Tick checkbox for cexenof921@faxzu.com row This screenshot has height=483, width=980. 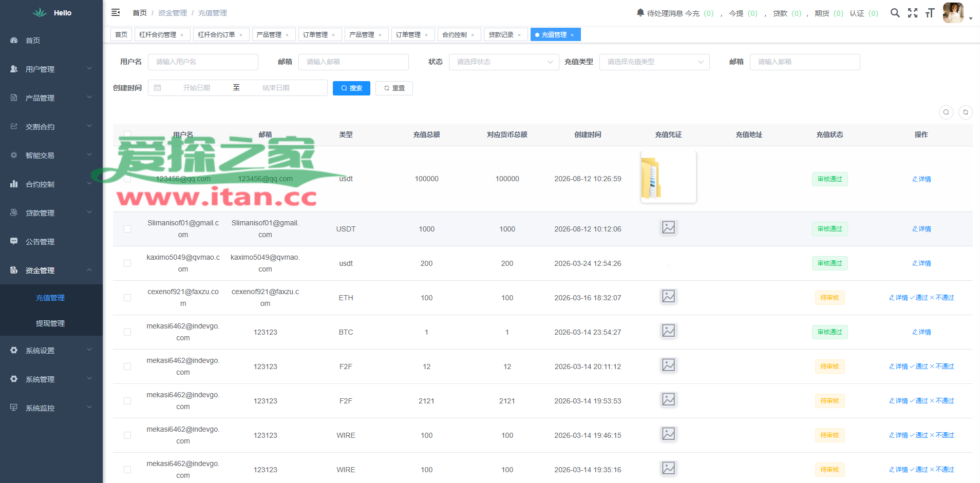(x=127, y=298)
